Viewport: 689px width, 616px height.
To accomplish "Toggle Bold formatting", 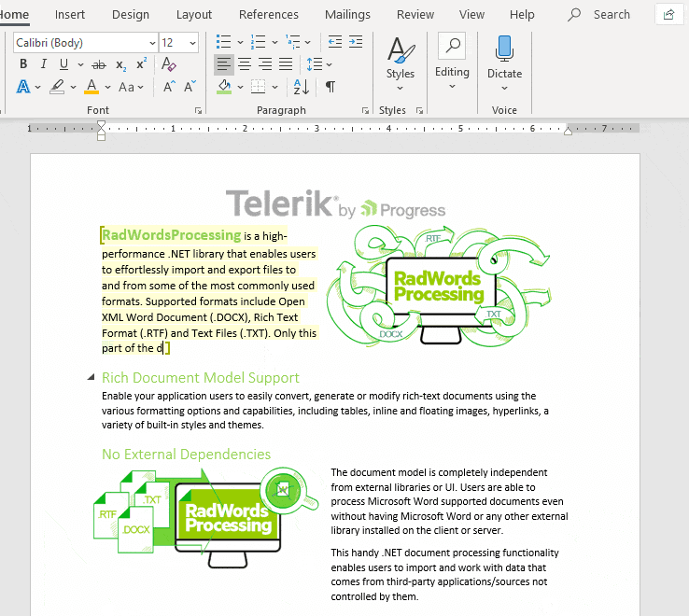I will coord(23,64).
